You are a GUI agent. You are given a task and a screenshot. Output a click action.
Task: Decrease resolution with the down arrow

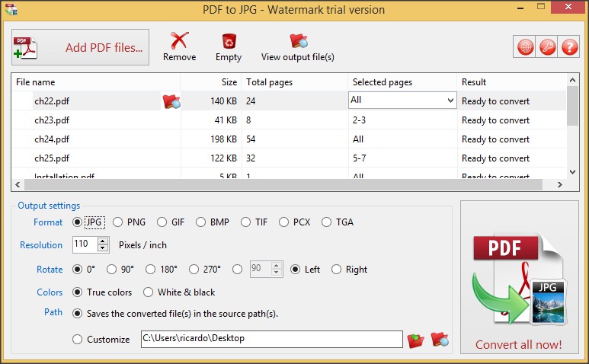[x=103, y=248]
